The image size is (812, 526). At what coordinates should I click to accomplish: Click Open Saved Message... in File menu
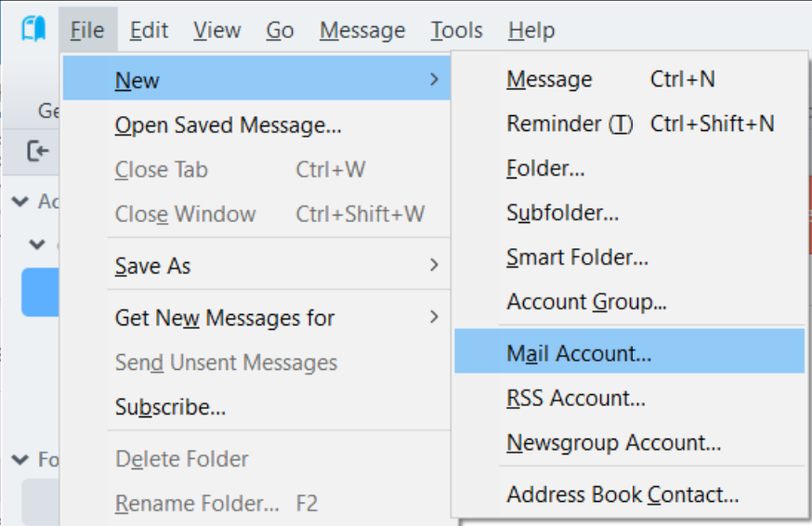point(228,125)
